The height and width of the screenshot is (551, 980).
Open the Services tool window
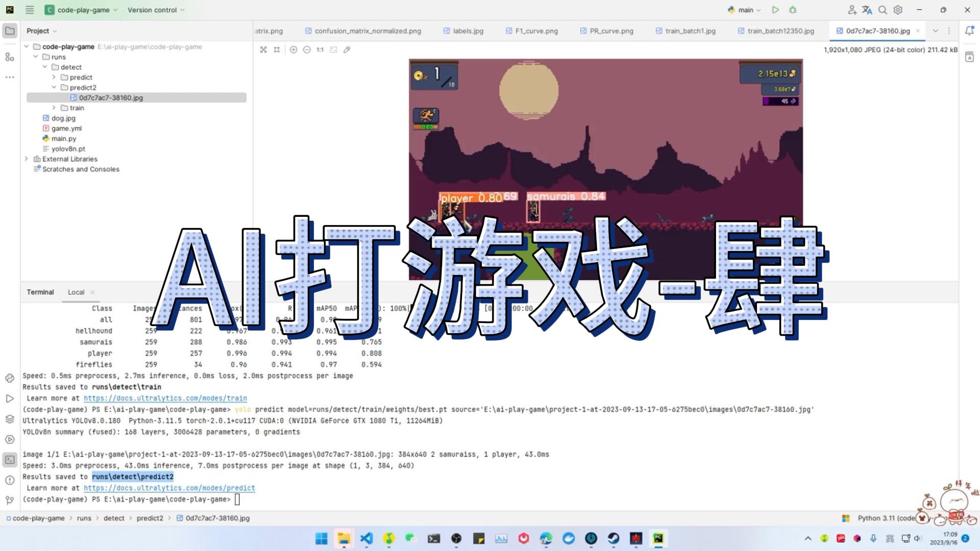[10, 439]
